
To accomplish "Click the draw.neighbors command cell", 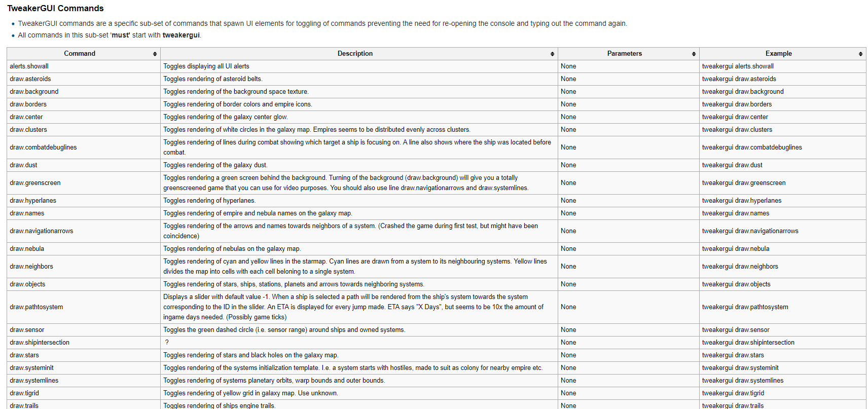I will point(31,267).
